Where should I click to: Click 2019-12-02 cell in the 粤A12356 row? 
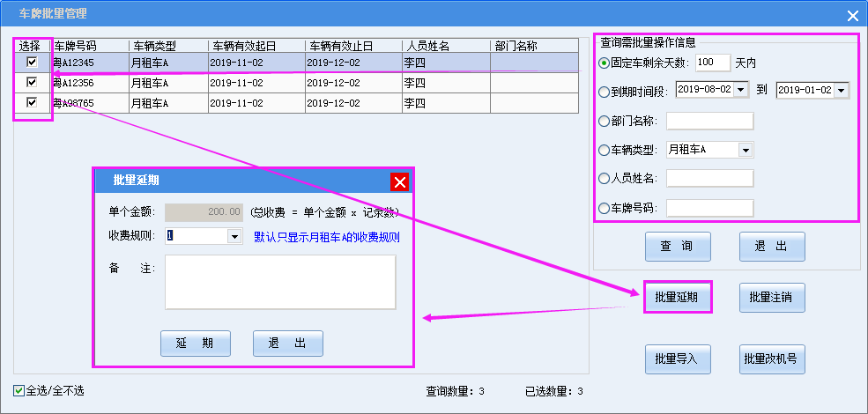[353, 83]
